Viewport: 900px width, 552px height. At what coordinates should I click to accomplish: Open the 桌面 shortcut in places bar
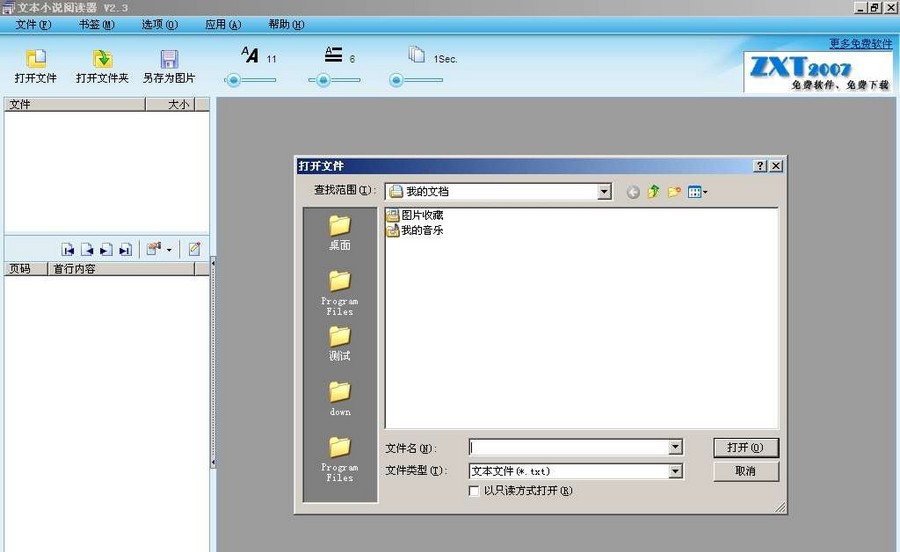(340, 233)
